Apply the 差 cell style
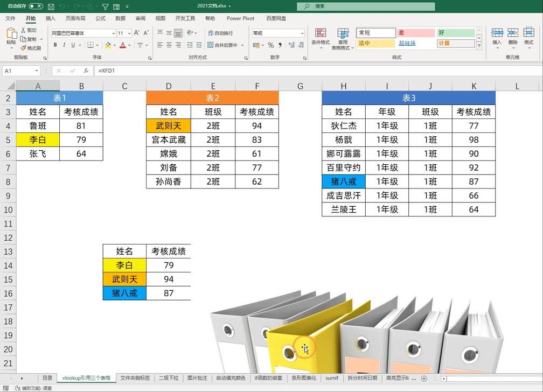Viewport: 543px width, 392px height. (416, 32)
